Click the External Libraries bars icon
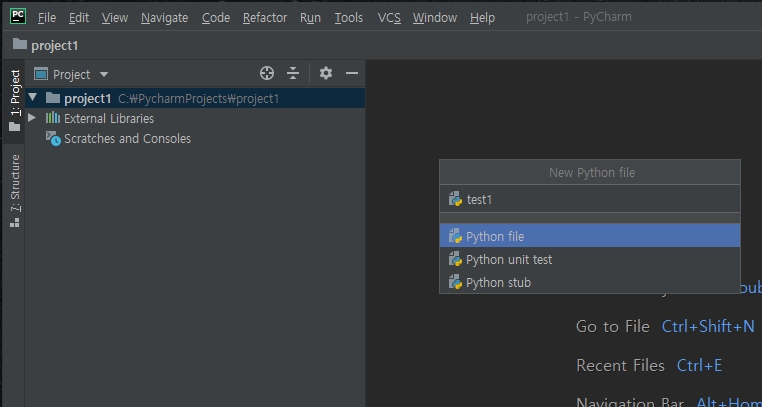 coord(52,118)
